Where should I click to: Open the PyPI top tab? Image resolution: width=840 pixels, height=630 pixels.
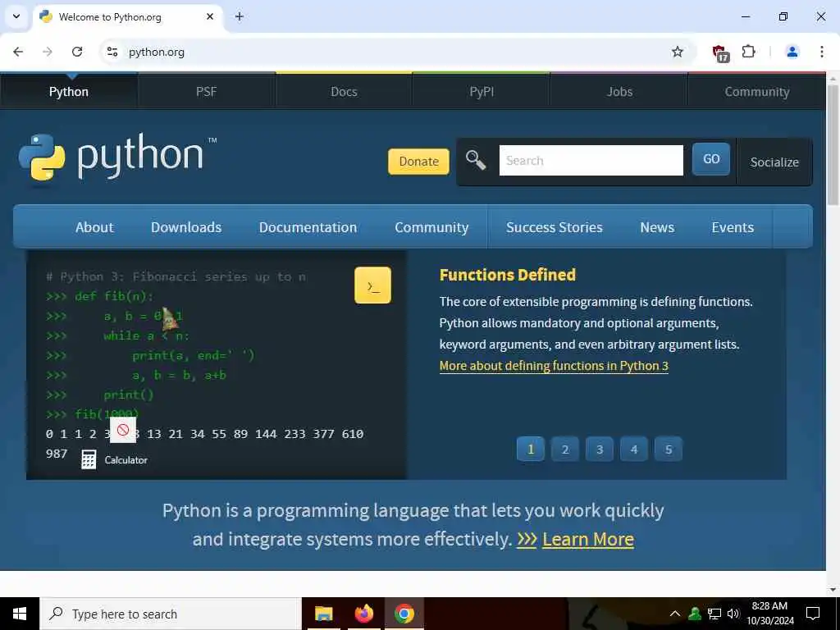tap(482, 92)
